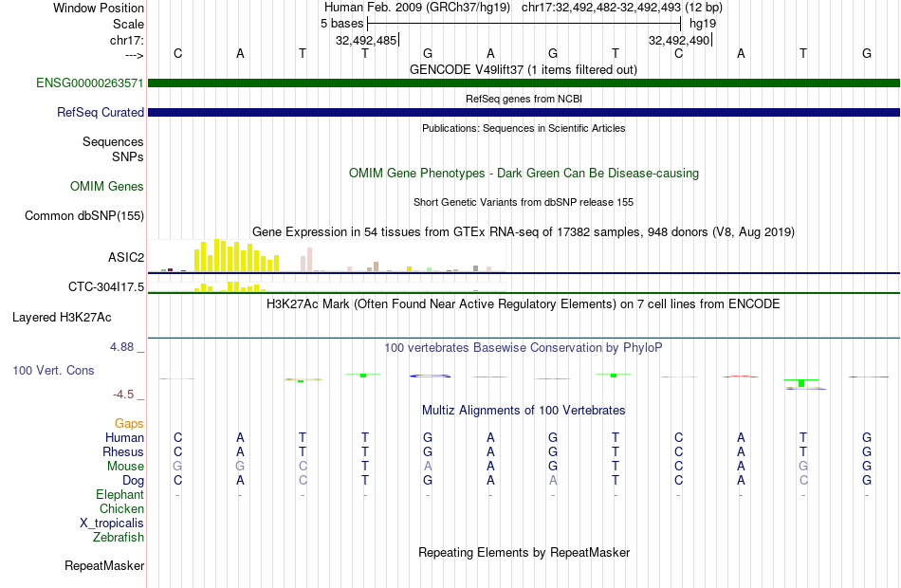The height and width of the screenshot is (588, 901).
Task: Select the Gaps row label
Action: point(129,424)
